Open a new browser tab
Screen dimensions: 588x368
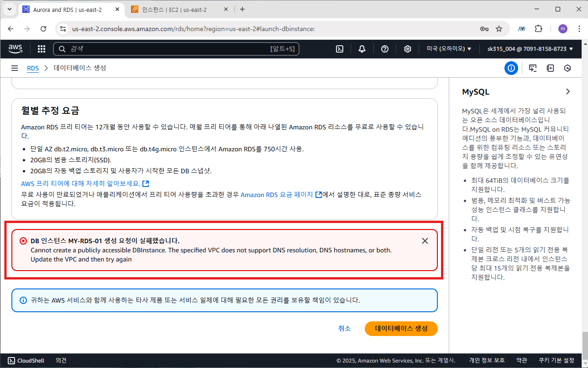pos(242,9)
